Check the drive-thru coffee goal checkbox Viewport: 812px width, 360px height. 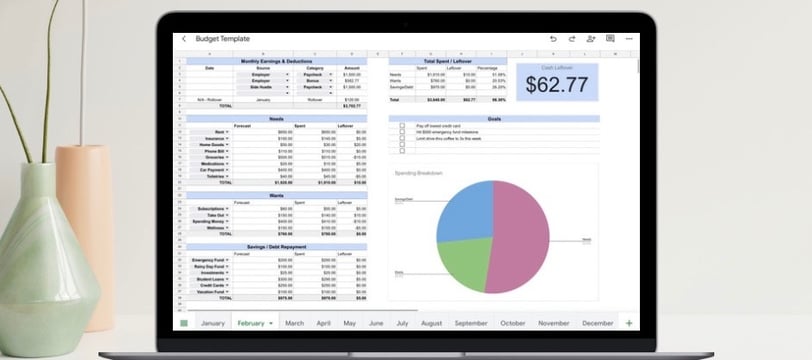[x=402, y=138]
